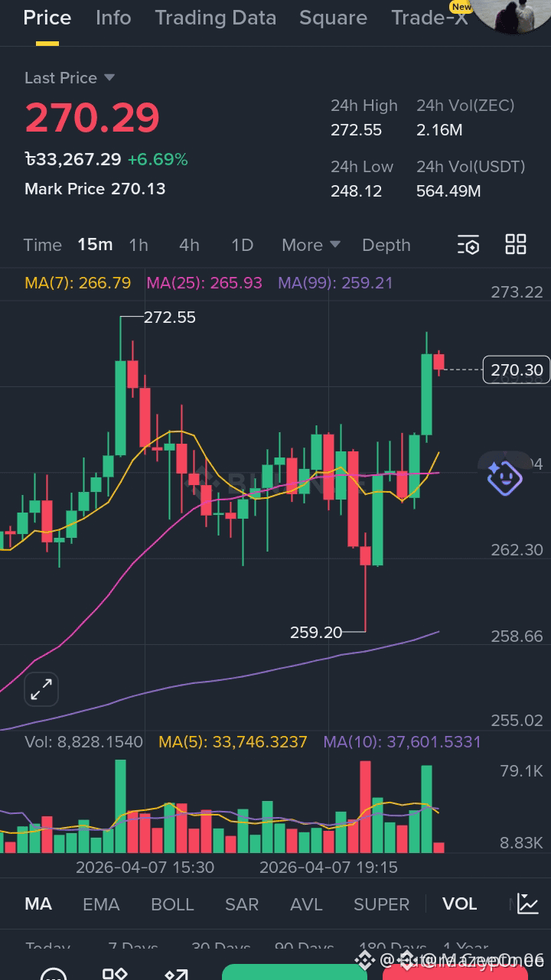The image size is (551, 980).
Task: Click the 272.55 high marker on chart
Action: click(x=170, y=317)
